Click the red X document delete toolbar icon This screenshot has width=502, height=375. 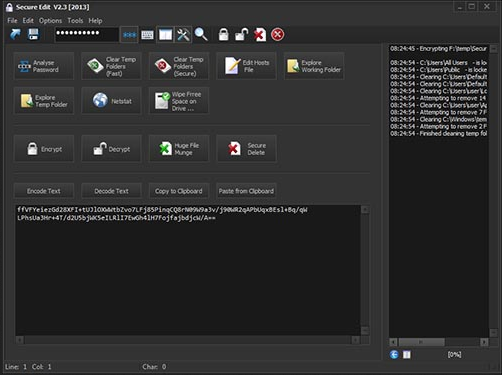click(260, 34)
